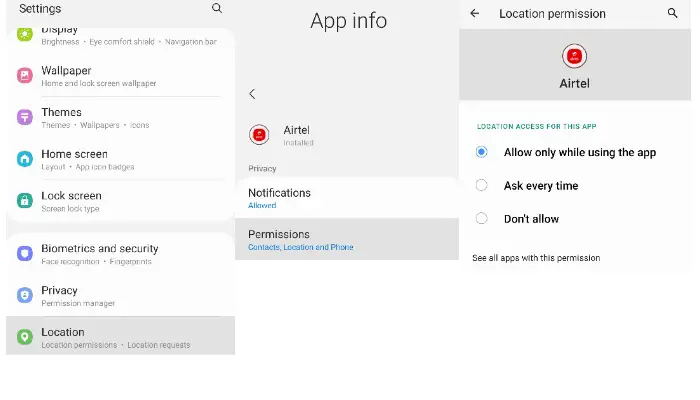Open Wallpaper settings
Viewport: 700px width, 400px height.
click(121, 75)
